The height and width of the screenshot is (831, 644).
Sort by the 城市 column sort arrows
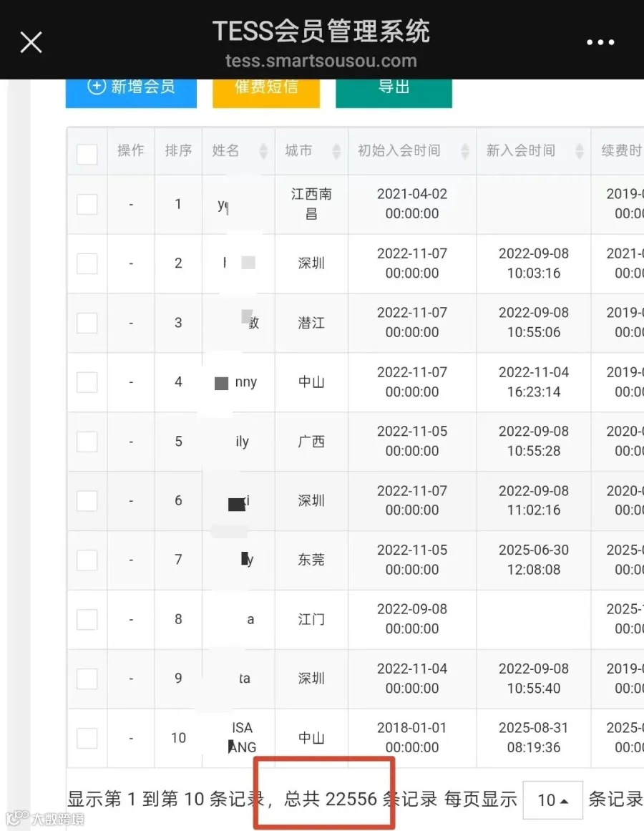point(336,151)
